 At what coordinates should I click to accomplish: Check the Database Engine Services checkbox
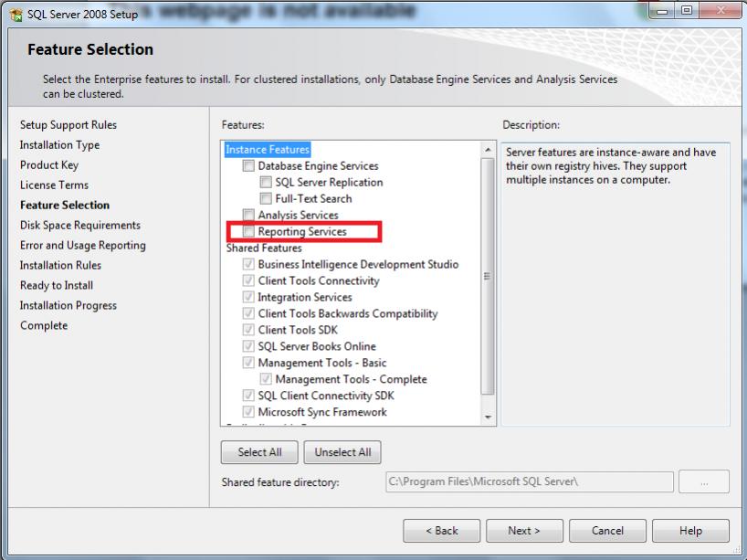point(248,166)
